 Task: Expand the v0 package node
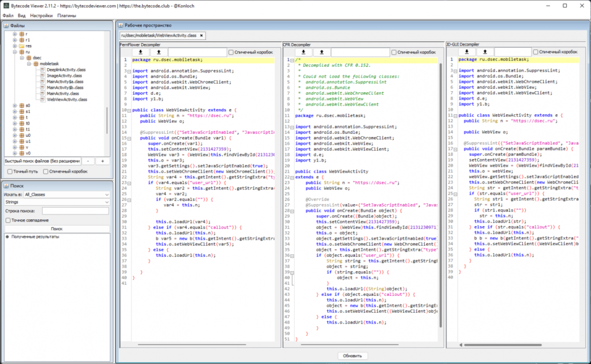[14, 153]
